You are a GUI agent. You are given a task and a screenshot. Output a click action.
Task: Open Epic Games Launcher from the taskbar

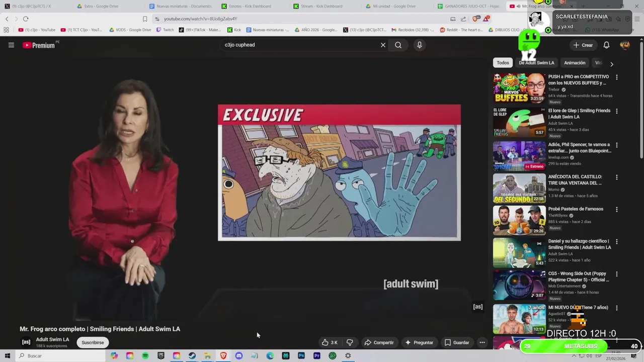(x=161, y=355)
